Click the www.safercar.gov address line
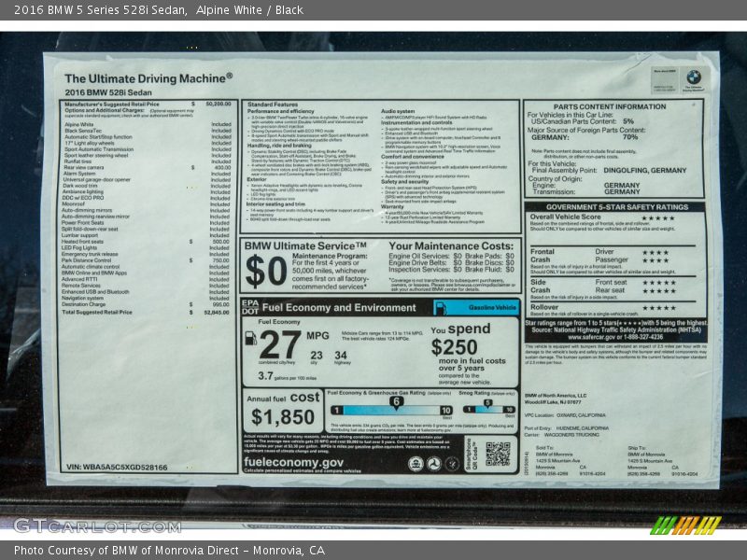The height and width of the screenshot is (560, 747). click(x=615, y=337)
